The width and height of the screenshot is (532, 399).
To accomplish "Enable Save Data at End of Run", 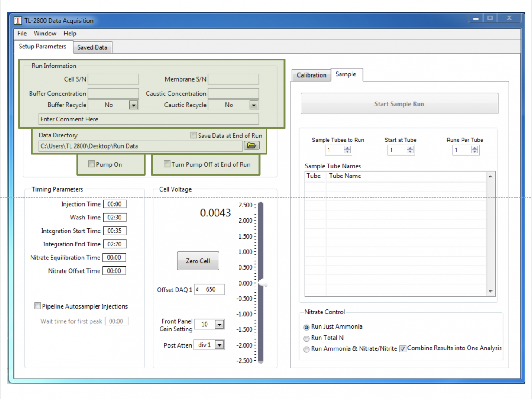I will [x=193, y=136].
